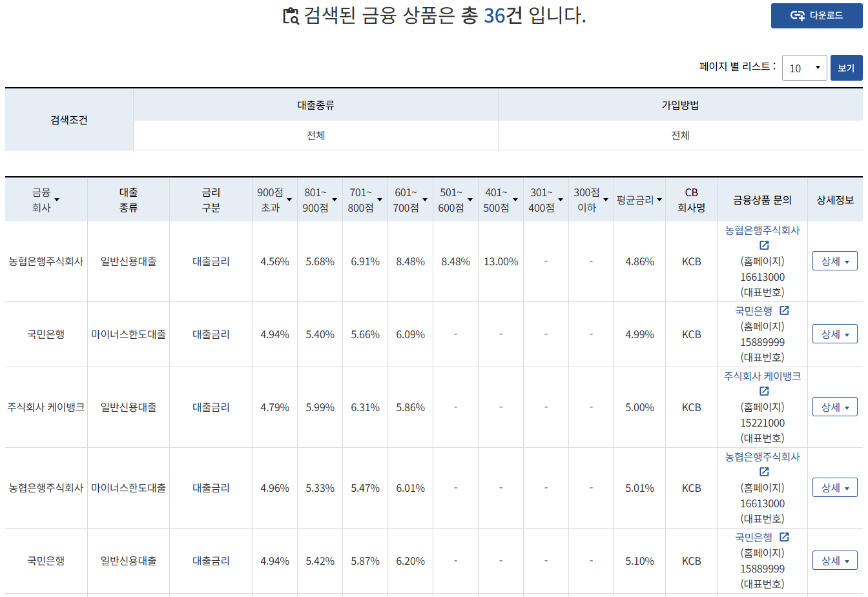This screenshot has height=597, width=868.
Task: Sort by 501~600점 column
Action: pos(470,200)
